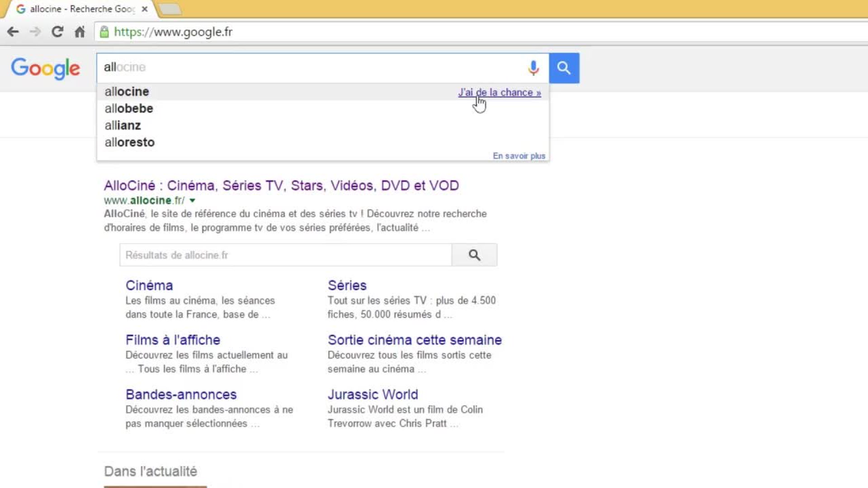Open the En savoir plus link

pyautogui.click(x=519, y=156)
